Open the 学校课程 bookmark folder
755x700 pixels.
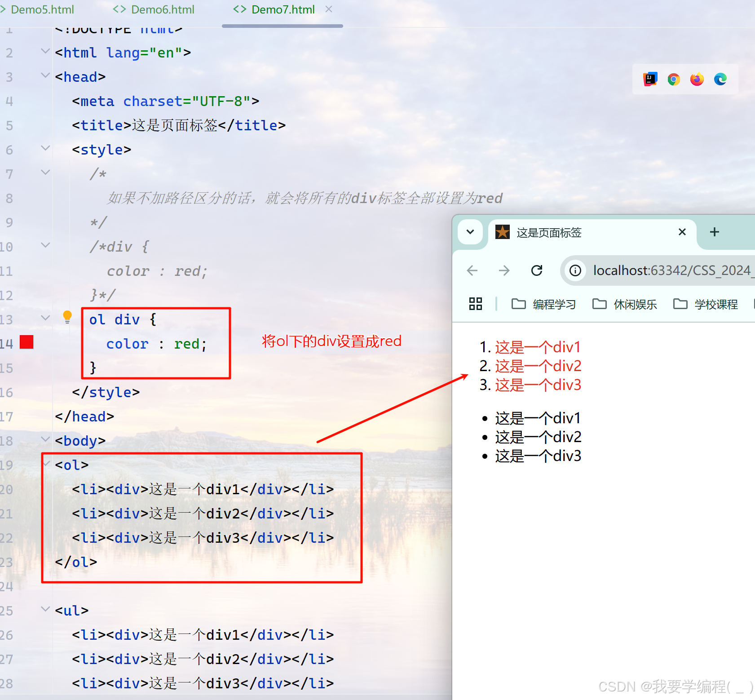tap(705, 304)
